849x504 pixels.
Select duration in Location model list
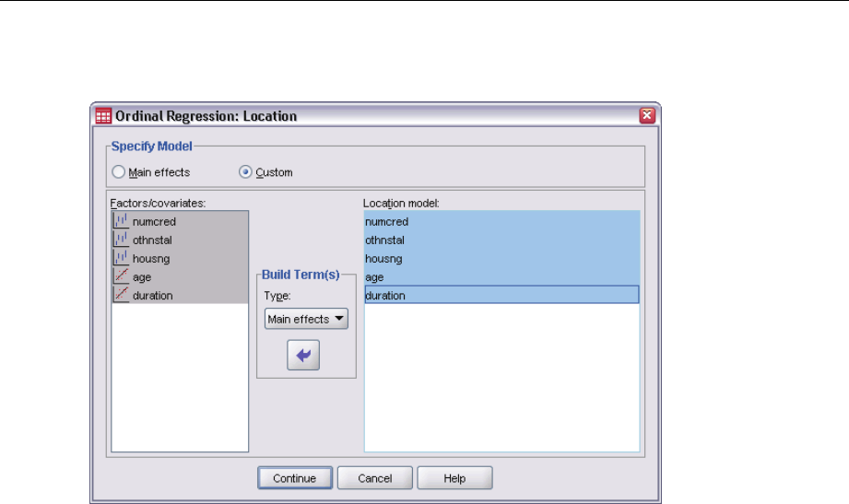click(x=501, y=295)
